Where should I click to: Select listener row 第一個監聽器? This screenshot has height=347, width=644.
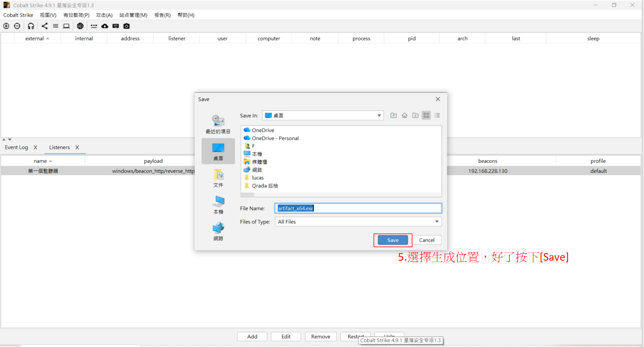click(x=320, y=171)
